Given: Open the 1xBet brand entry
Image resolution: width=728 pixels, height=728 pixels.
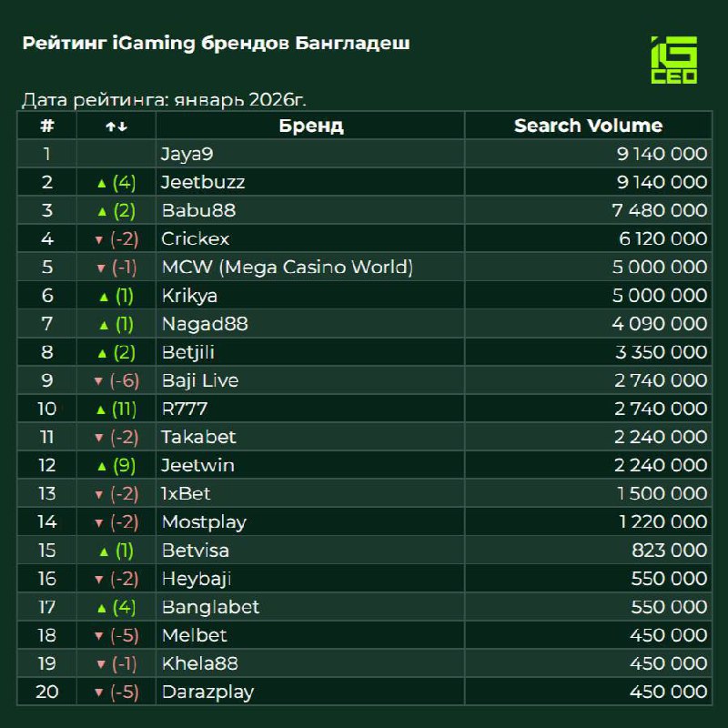Looking at the screenshot, I should coord(185,494).
